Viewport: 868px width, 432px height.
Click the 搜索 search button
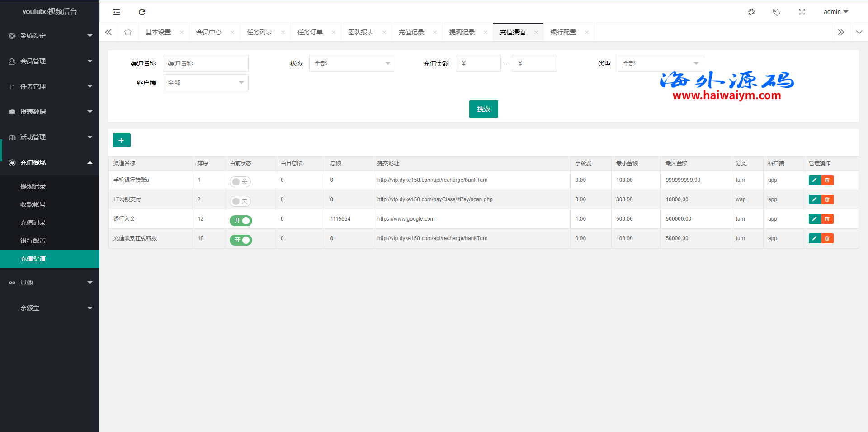point(483,109)
